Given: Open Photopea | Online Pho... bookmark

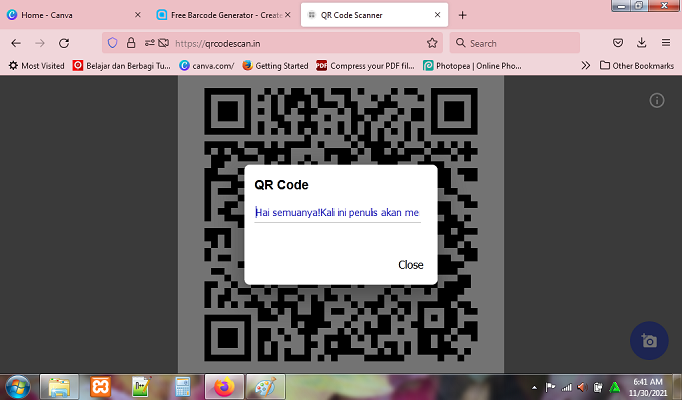Looking at the screenshot, I should coord(472,66).
